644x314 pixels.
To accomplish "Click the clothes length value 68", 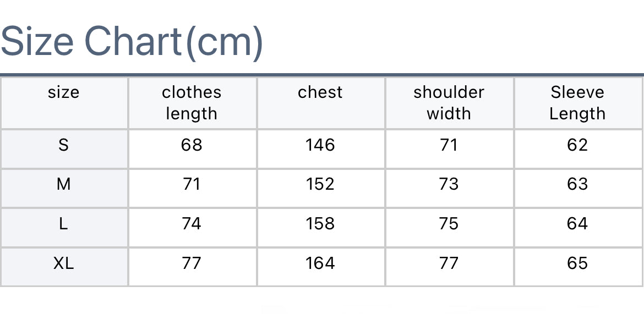I will [x=192, y=145].
